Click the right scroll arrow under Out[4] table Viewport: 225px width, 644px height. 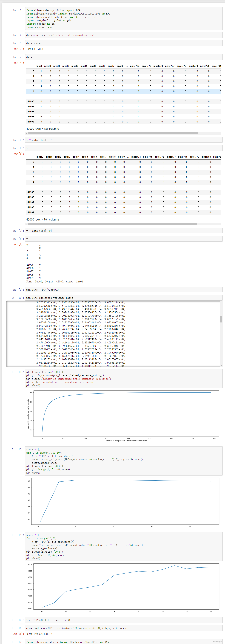coord(220,133)
